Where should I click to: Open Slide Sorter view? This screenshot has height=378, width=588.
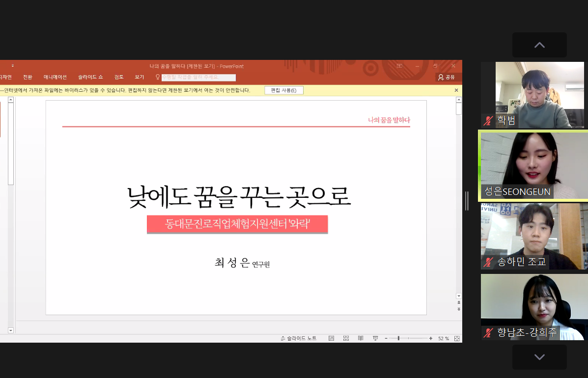click(346, 338)
